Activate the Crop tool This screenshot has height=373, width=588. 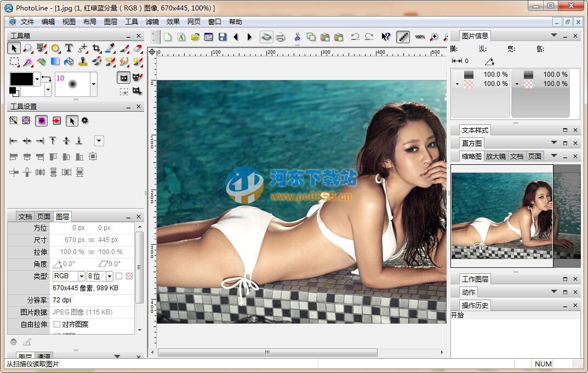tap(96, 48)
